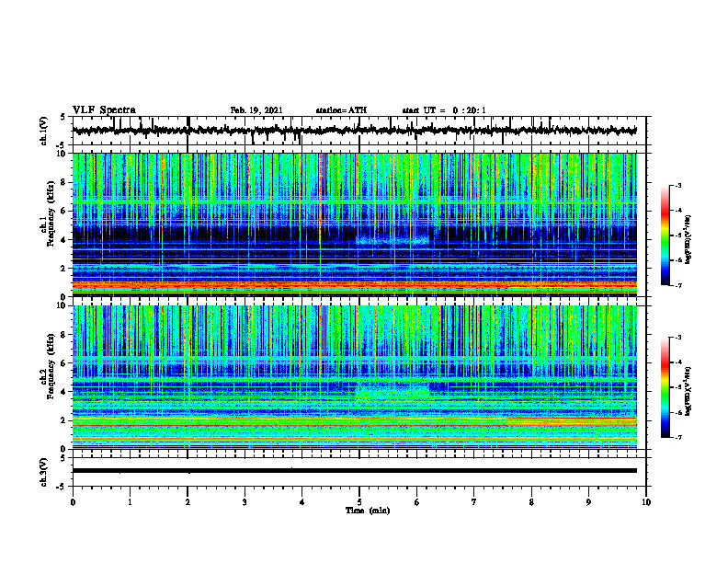Click the "VLF Spectra" plot title

click(x=104, y=109)
